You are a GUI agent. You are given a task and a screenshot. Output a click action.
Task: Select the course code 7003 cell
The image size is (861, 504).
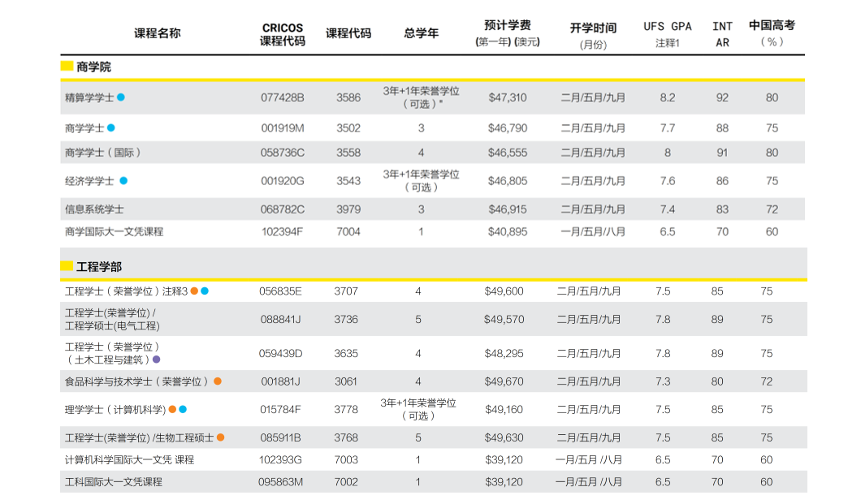tap(346, 459)
